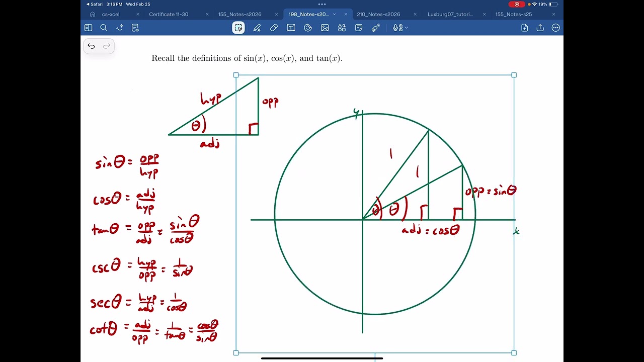This screenshot has width=644, height=362.
Task: Close the 198_Notes tab
Action: tap(346, 14)
